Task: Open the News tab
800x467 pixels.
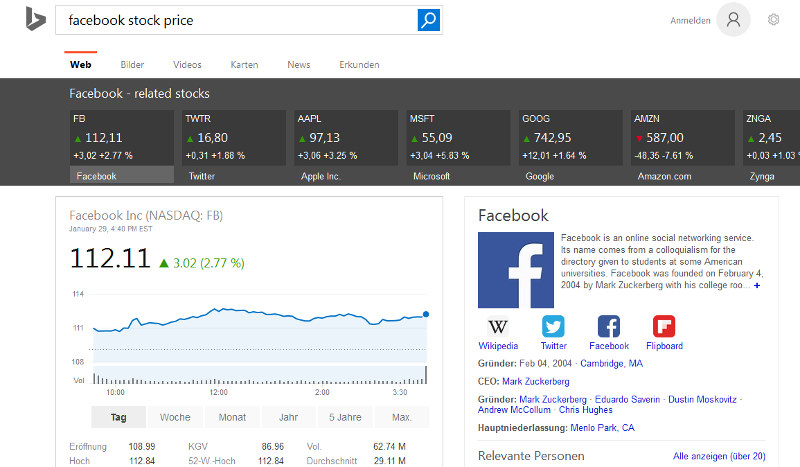Action: click(298, 65)
